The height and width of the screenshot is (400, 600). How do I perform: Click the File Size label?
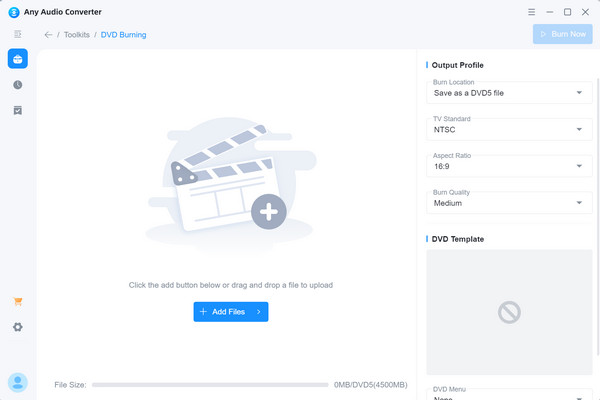point(70,385)
